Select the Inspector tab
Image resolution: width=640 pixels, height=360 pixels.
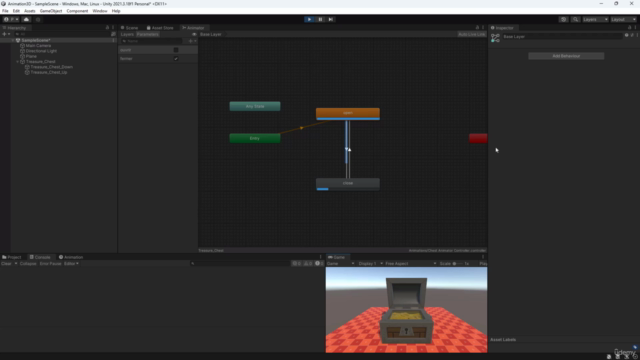pos(502,28)
